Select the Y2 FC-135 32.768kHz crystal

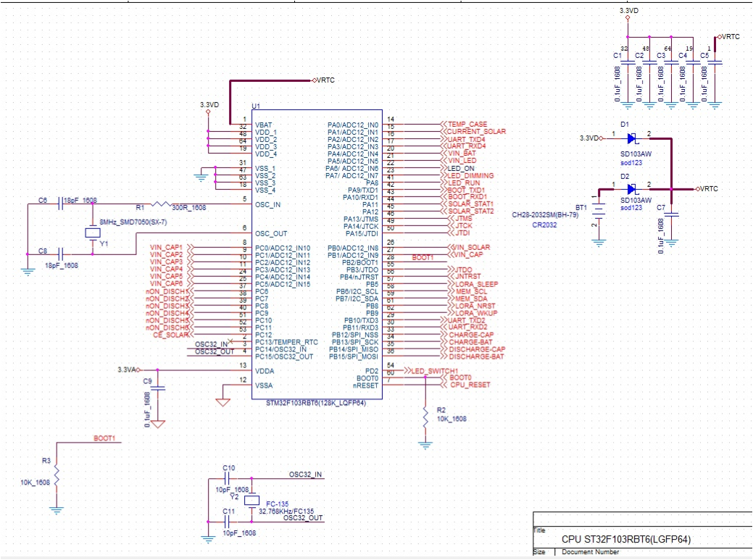click(x=250, y=501)
